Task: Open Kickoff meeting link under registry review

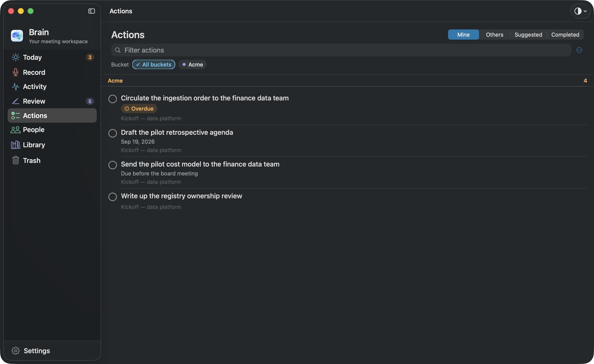Action: [151, 207]
